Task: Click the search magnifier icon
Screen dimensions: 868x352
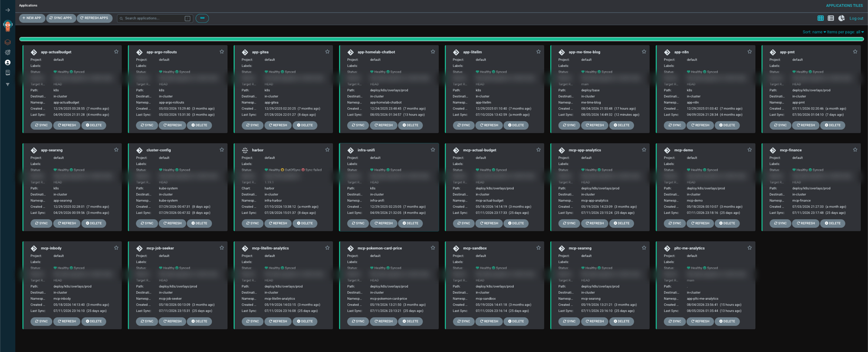Action: [x=121, y=19]
